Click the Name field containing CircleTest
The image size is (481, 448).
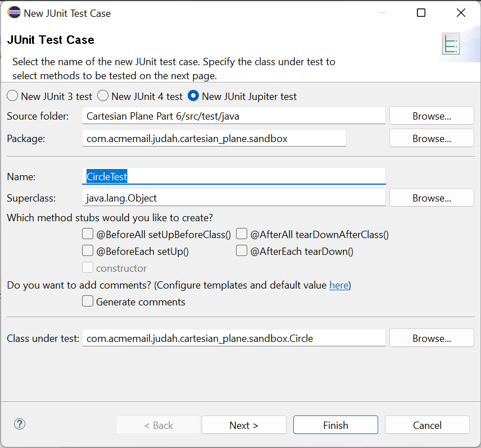[x=234, y=176]
